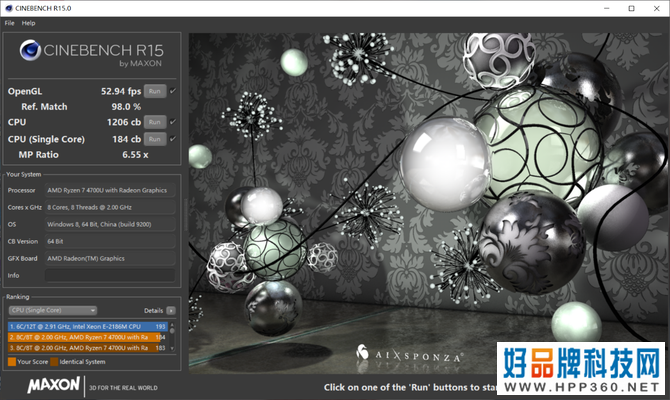Click the Info input field

(110, 276)
